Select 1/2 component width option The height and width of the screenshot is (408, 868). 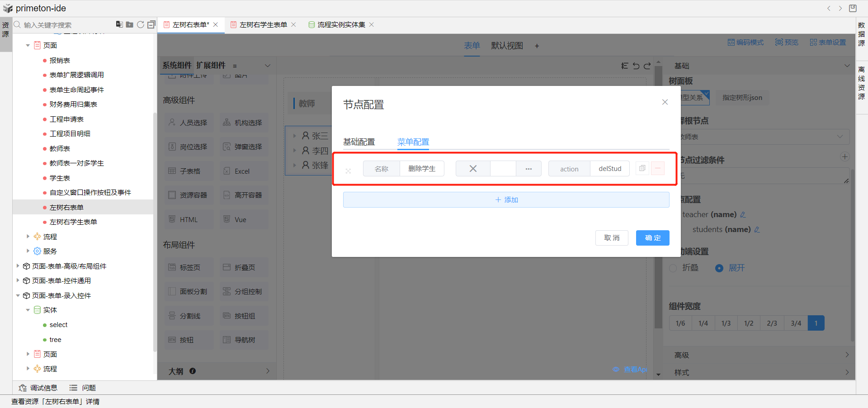(x=749, y=323)
